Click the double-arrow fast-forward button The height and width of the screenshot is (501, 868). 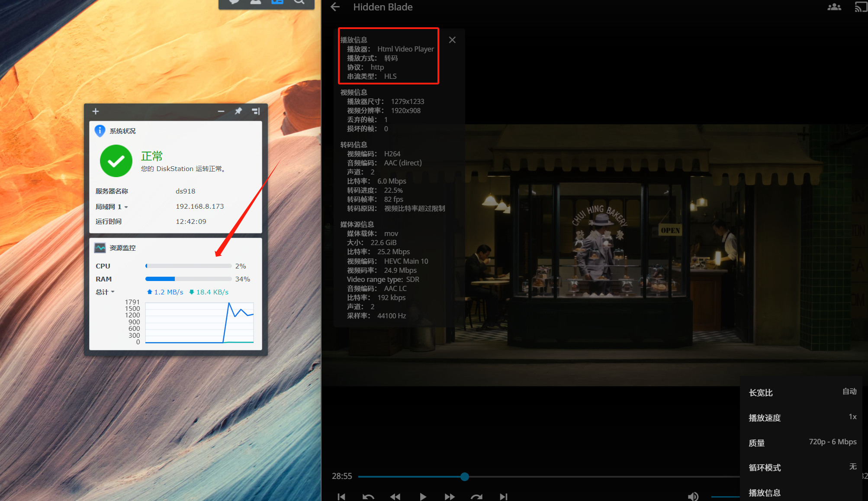450,497
